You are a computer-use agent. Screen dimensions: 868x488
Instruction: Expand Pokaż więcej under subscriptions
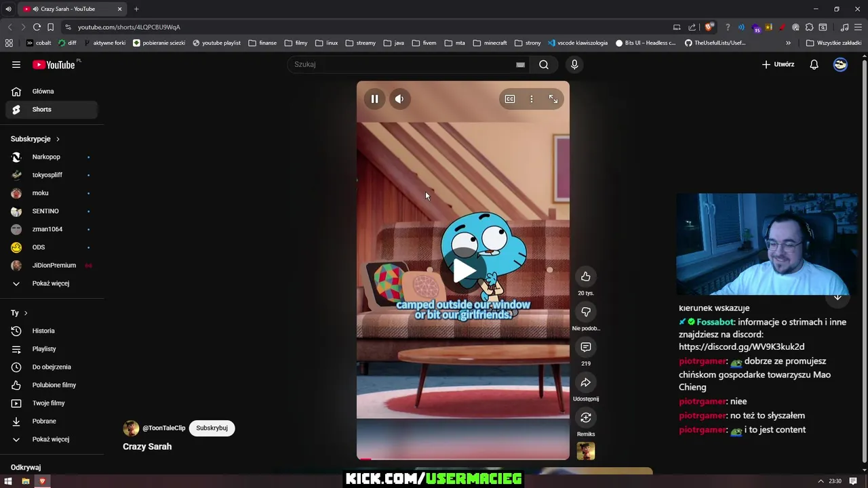[52, 283]
